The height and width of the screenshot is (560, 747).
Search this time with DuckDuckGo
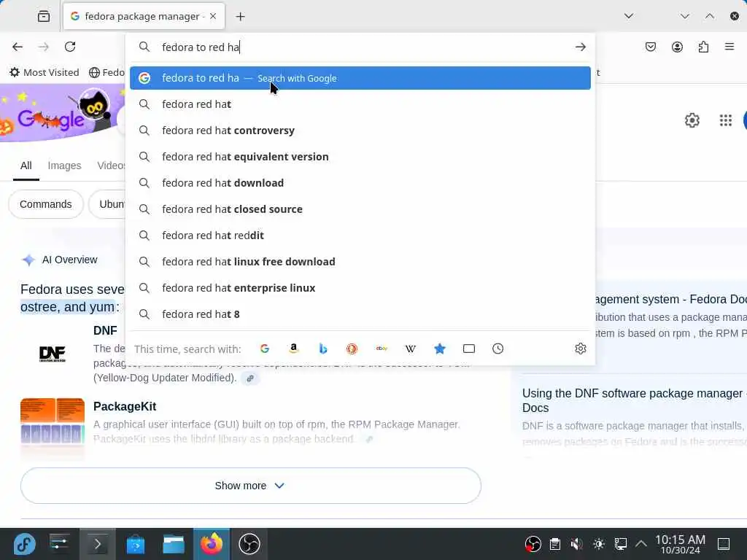[352, 349]
